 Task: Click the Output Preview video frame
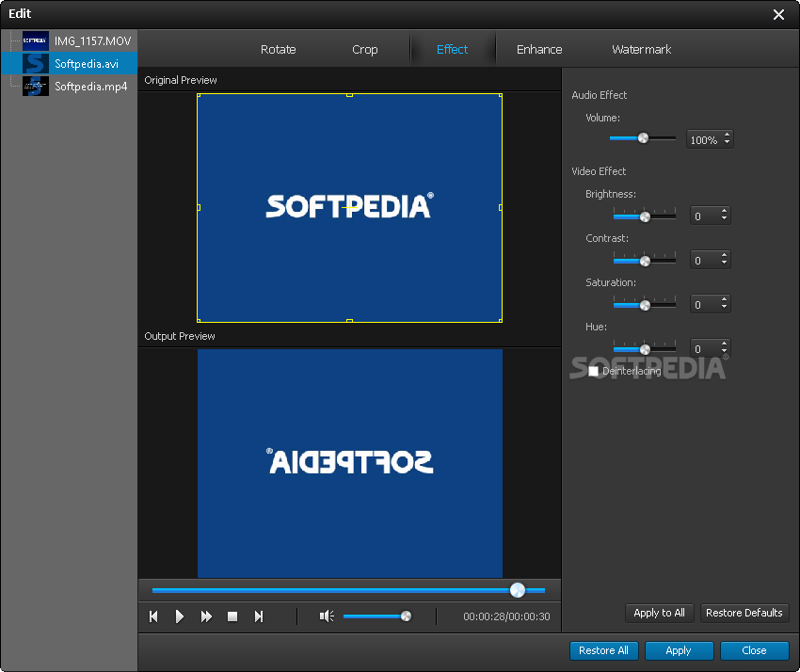[350, 463]
